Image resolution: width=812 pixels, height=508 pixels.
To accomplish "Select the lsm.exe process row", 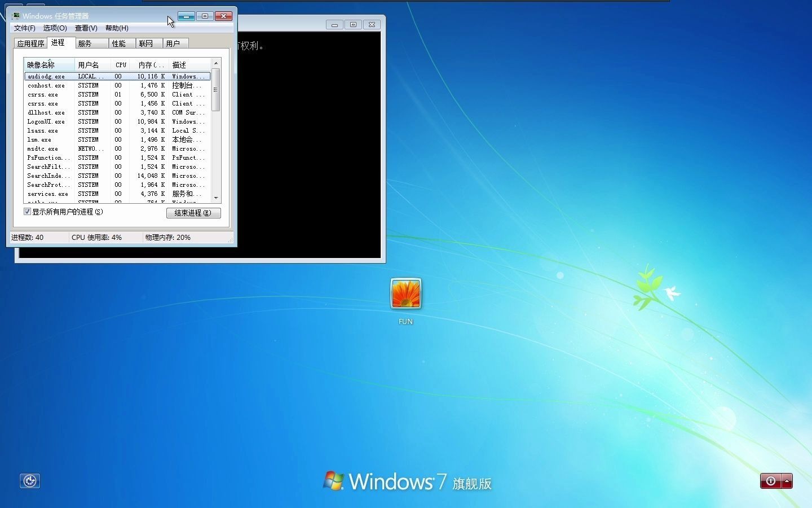I will pos(117,139).
